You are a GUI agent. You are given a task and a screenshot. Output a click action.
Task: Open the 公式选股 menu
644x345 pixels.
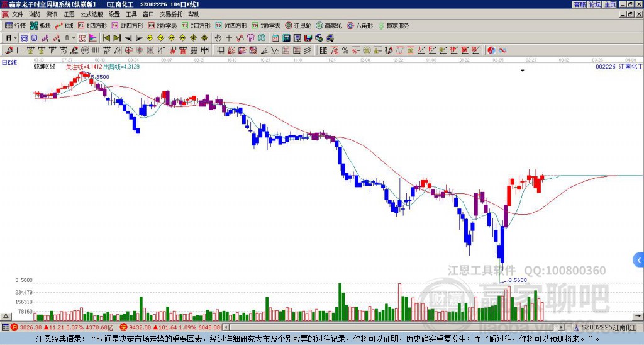(x=91, y=14)
